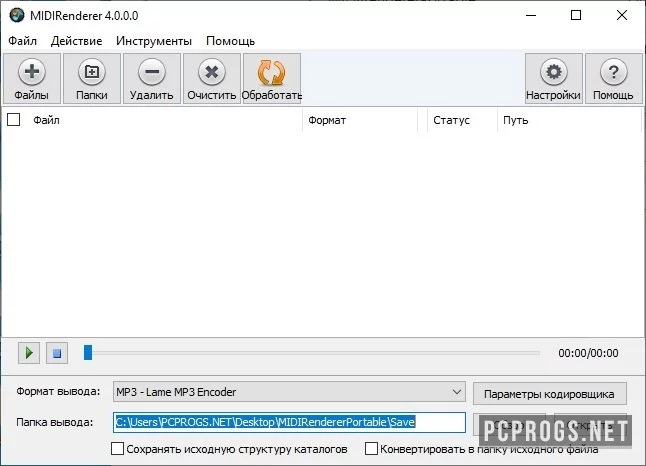Open the Помощь menu in menu bar
This screenshot has height=466, width=646.
pos(230,41)
